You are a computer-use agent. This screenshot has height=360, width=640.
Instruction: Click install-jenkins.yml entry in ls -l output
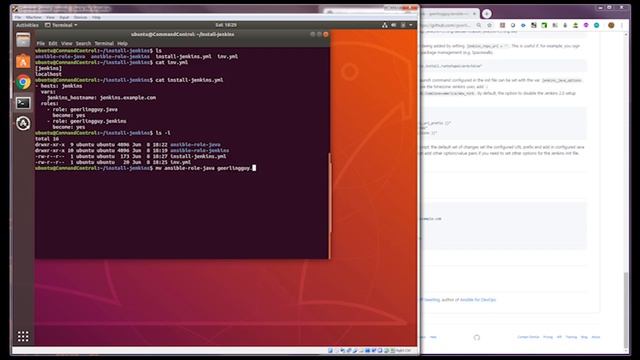pyautogui.click(x=198, y=156)
